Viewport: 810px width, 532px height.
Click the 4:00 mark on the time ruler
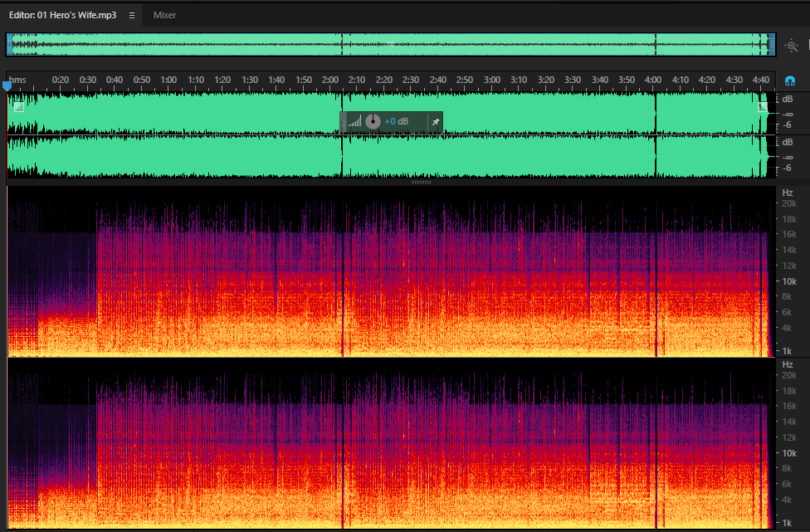point(653,80)
